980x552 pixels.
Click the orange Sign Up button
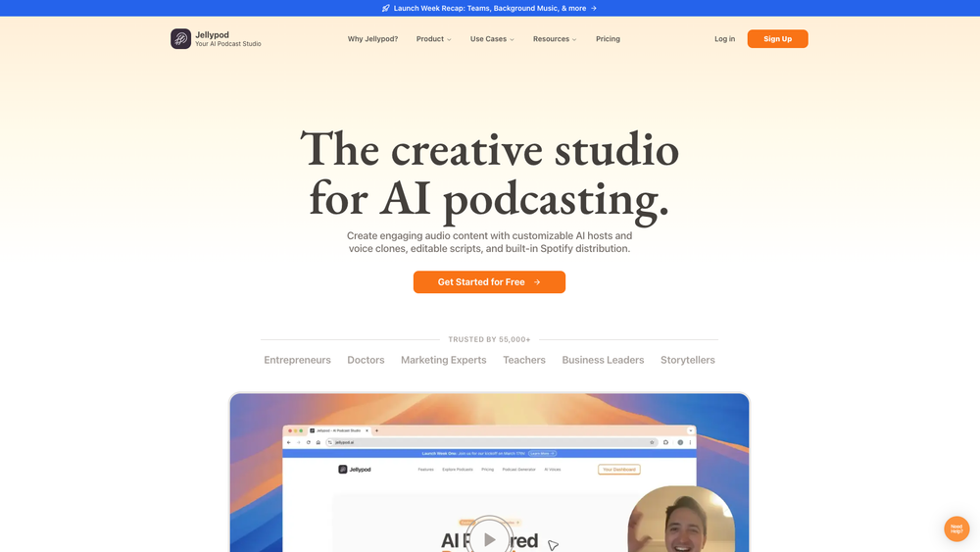pos(777,39)
